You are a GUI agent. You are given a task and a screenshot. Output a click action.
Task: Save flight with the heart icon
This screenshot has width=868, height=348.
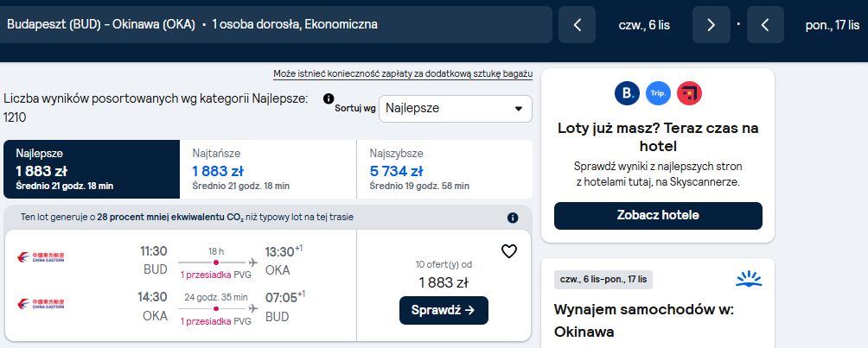[508, 251]
